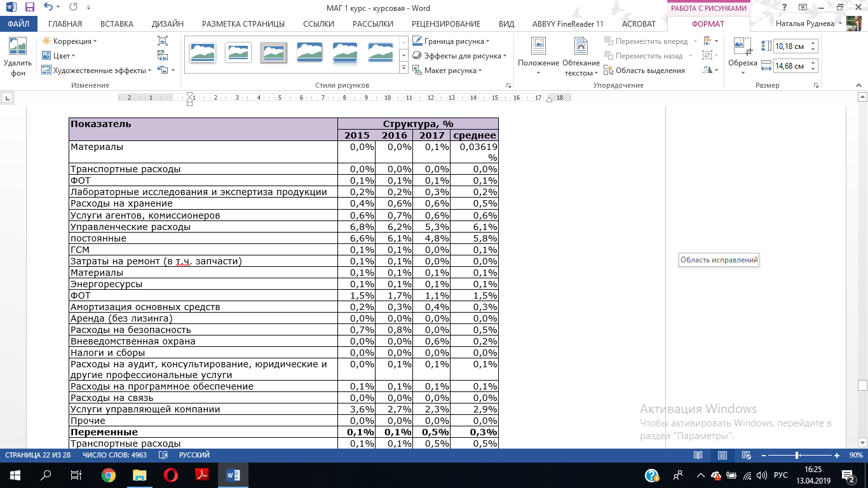The height and width of the screenshot is (488, 868).
Task: Click the compress pictures icon
Action: click(x=163, y=41)
